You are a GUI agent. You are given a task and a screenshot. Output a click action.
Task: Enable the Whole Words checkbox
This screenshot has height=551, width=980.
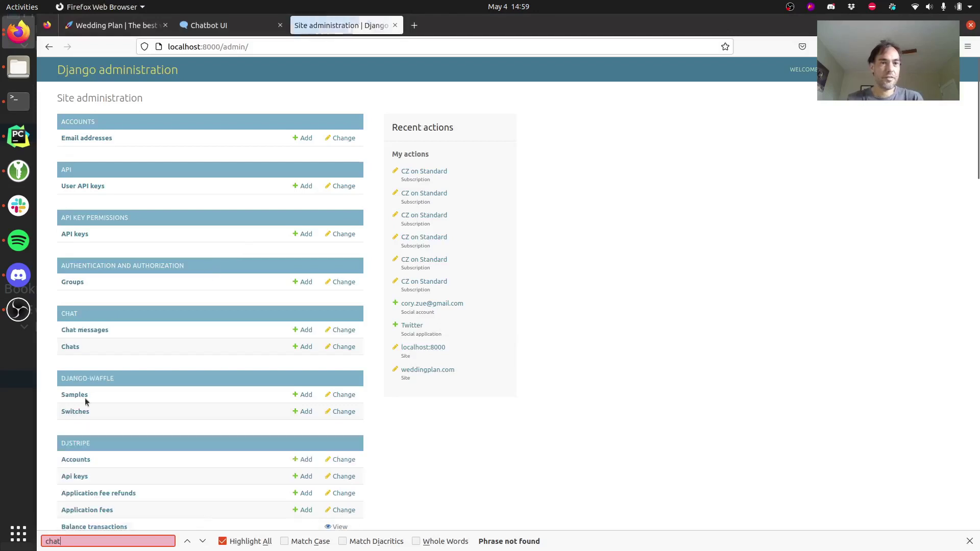point(416,541)
